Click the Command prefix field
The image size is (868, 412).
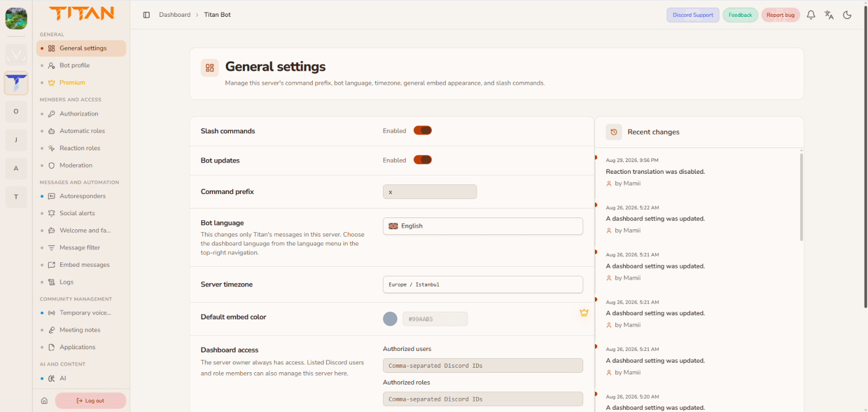point(430,192)
